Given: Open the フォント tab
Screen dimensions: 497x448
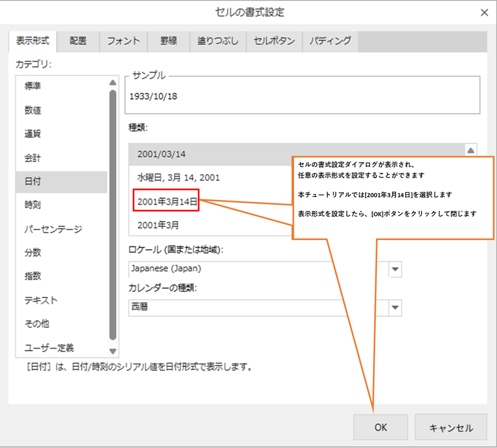Looking at the screenshot, I should (x=124, y=41).
